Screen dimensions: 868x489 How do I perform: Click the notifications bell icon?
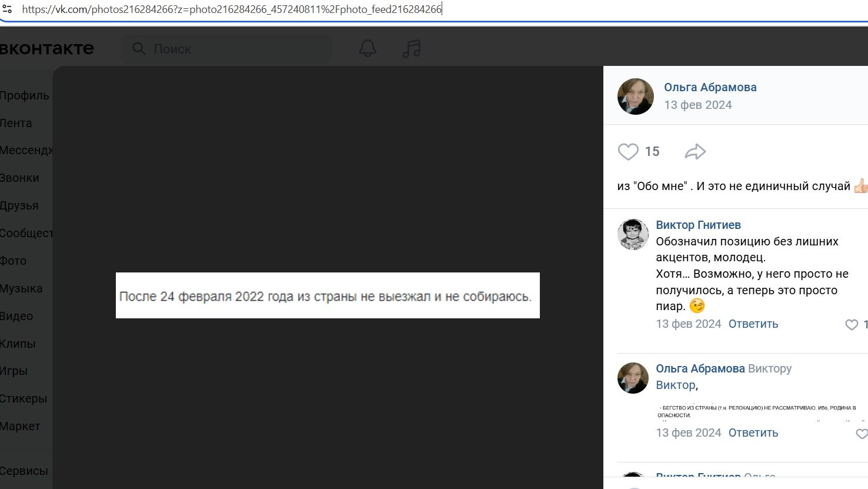(368, 49)
